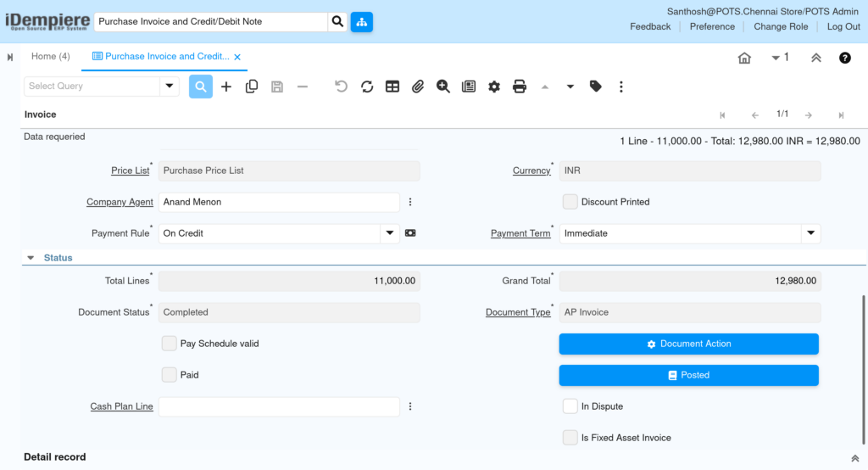Click the Find Record toolbar icon
The image size is (868, 470).
point(200,87)
